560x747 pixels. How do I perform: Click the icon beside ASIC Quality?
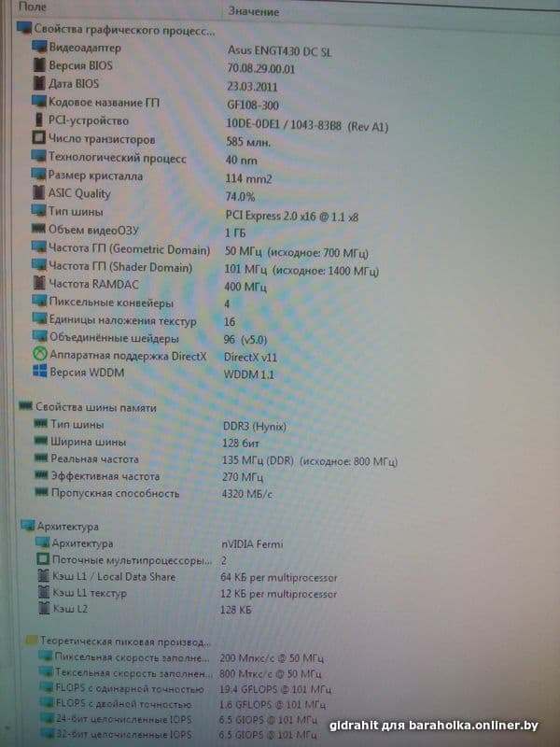pos(39,192)
